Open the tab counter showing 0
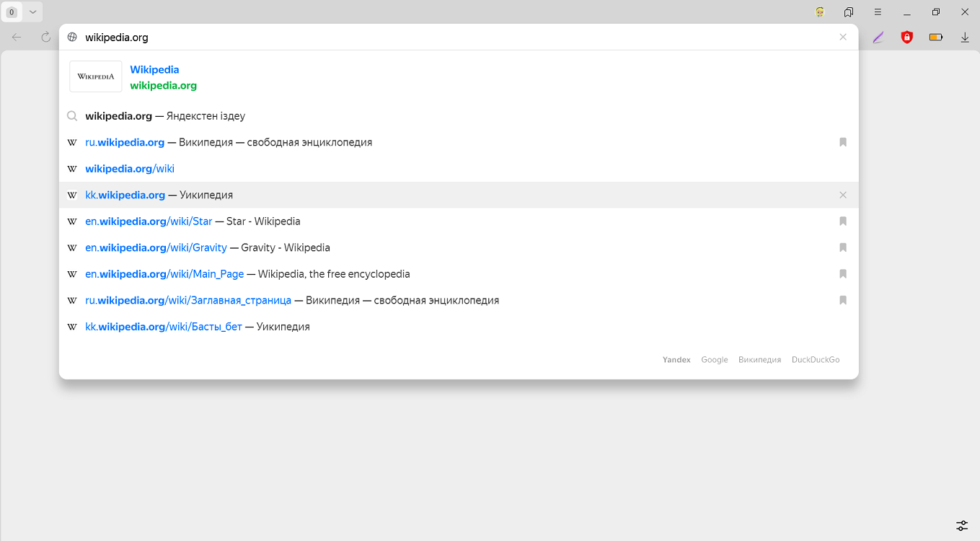980x541 pixels. coord(12,12)
